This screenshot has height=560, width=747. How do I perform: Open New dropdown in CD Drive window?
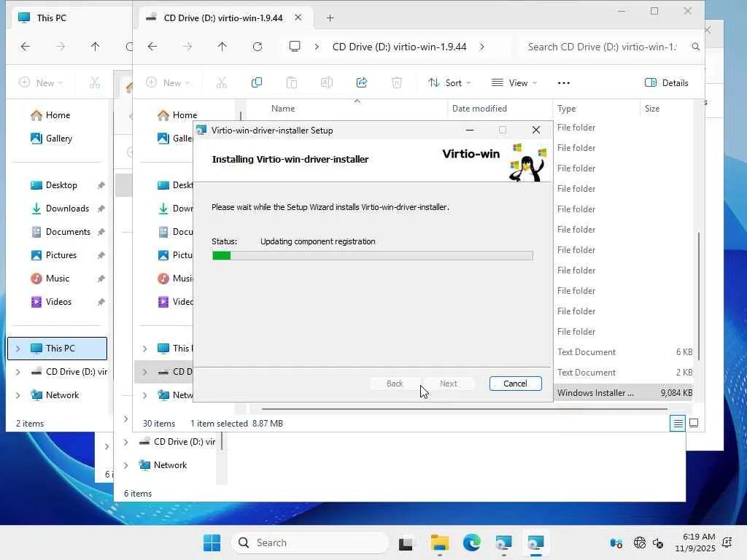(x=168, y=82)
